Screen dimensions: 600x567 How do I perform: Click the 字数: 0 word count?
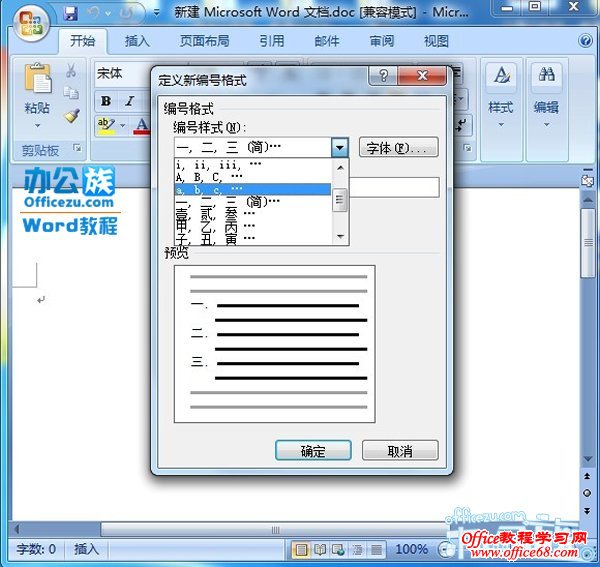[36, 549]
